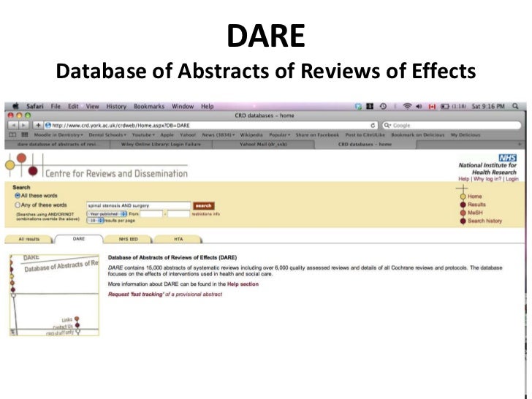The image size is (532, 399).
Task: Click Post to CiteULike bookmark
Action: coord(365,134)
